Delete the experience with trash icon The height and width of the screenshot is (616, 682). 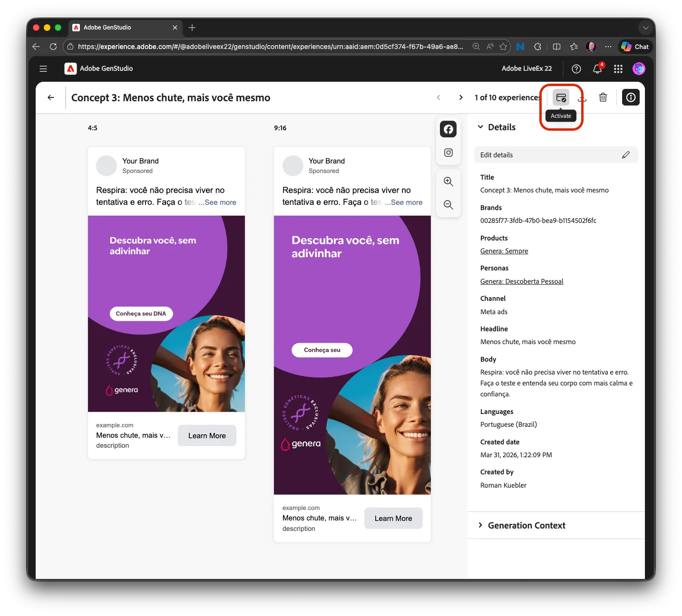click(603, 97)
